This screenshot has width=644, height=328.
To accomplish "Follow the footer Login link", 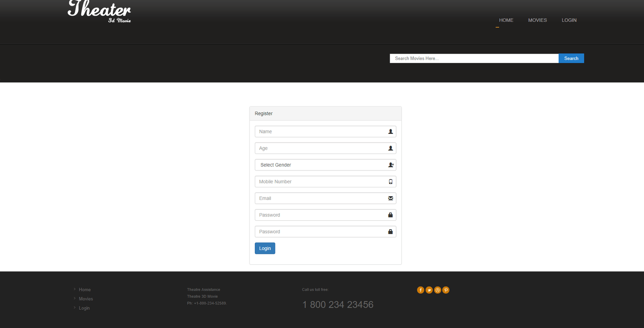I will (x=84, y=308).
